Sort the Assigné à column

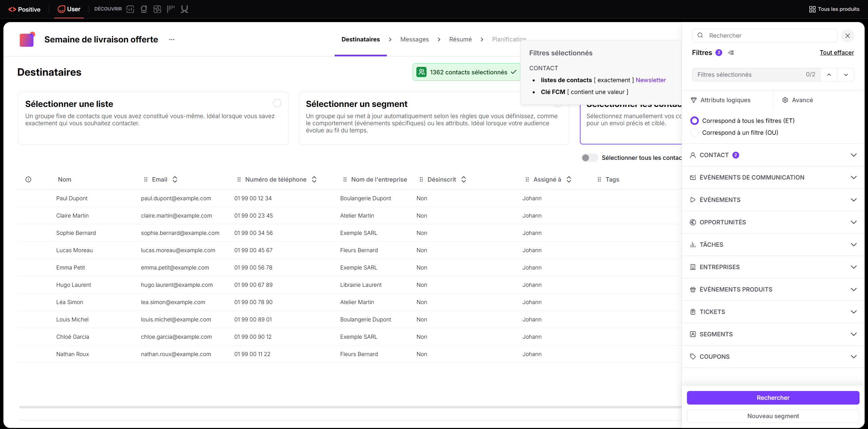(569, 180)
